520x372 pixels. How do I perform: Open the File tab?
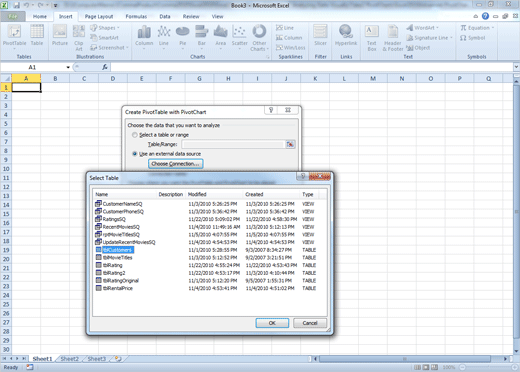pyautogui.click(x=13, y=16)
